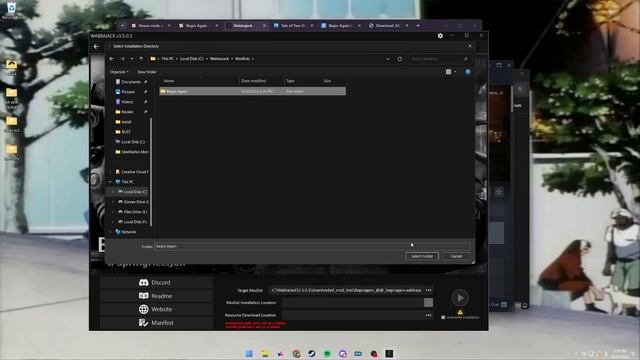Expand the Games Drive tree node
Screen dimensions: 640x360
click(x=113, y=202)
